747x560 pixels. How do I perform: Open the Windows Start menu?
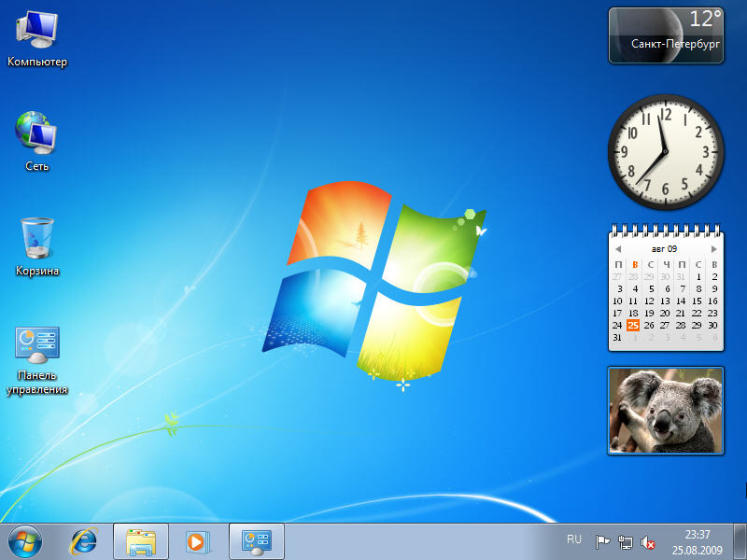25,542
